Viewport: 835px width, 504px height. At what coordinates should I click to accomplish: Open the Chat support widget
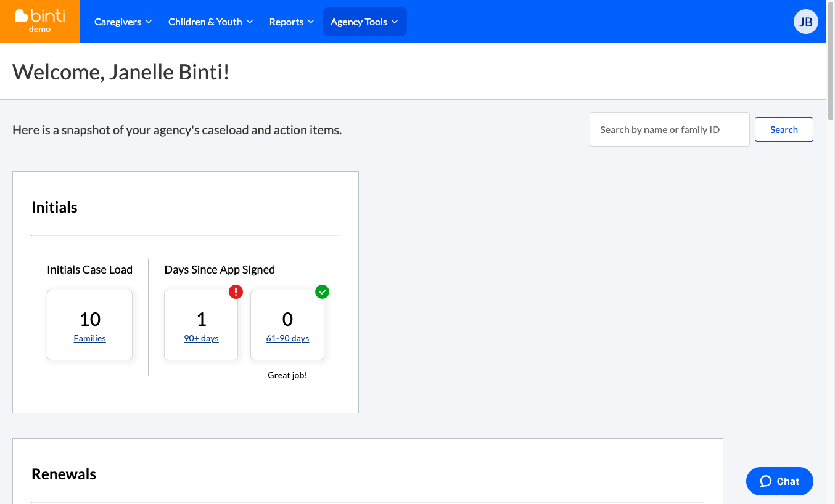779,481
